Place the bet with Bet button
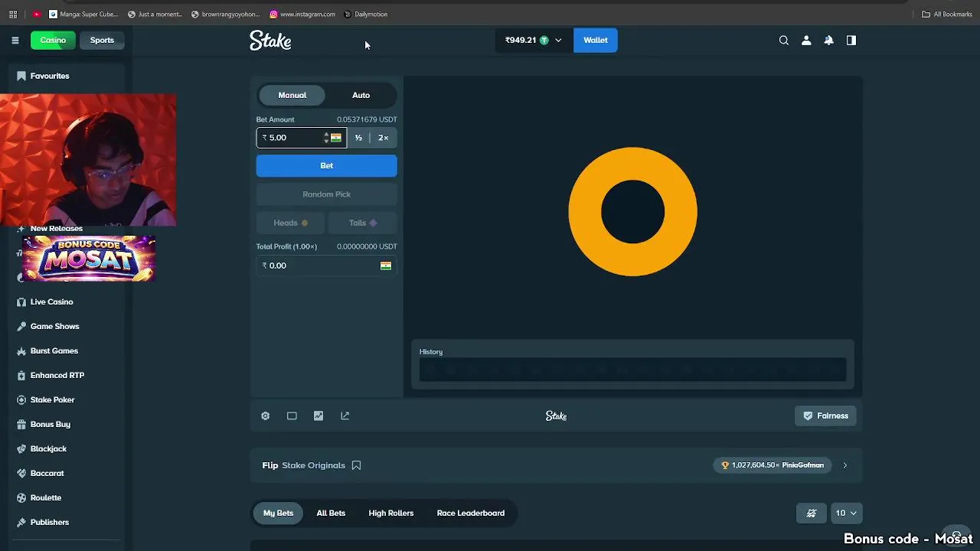The image size is (980, 551). 327,165
